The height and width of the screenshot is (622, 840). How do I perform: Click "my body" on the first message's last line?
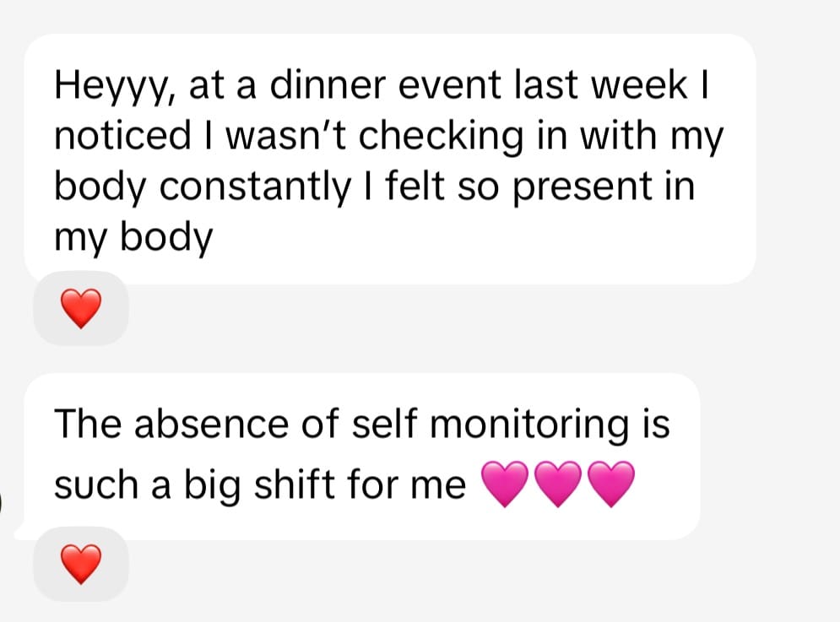pyautogui.click(x=133, y=237)
